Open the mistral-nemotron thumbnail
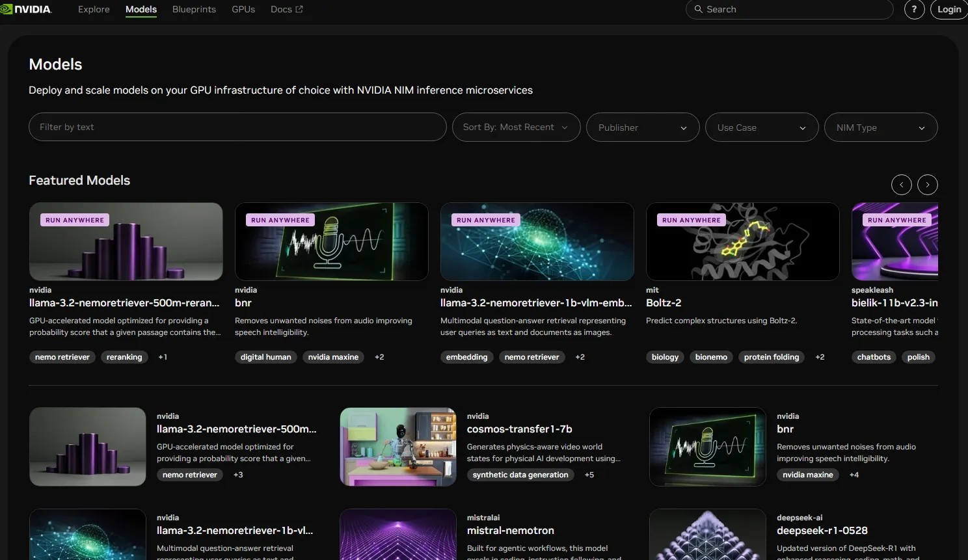Screen dimensions: 968x560 tap(398, 535)
